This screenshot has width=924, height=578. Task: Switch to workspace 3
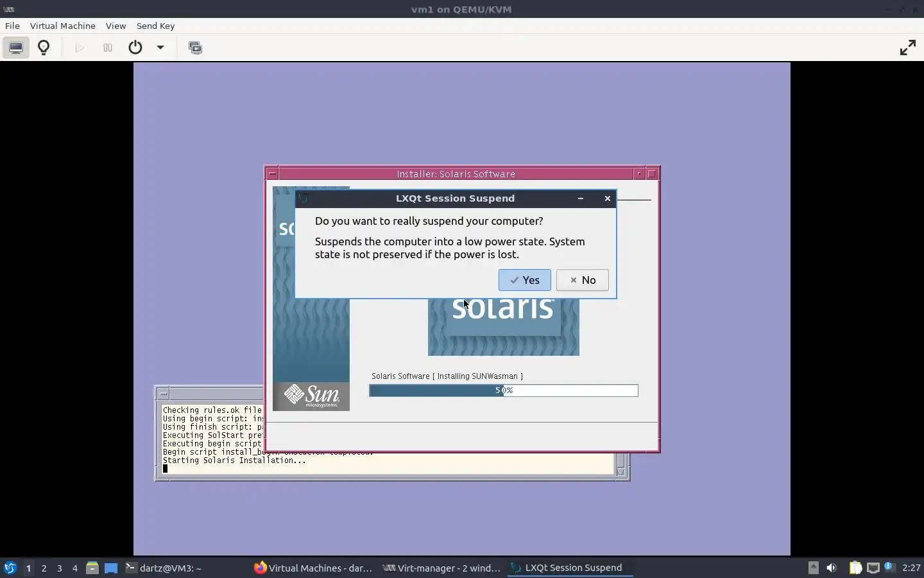click(60, 568)
